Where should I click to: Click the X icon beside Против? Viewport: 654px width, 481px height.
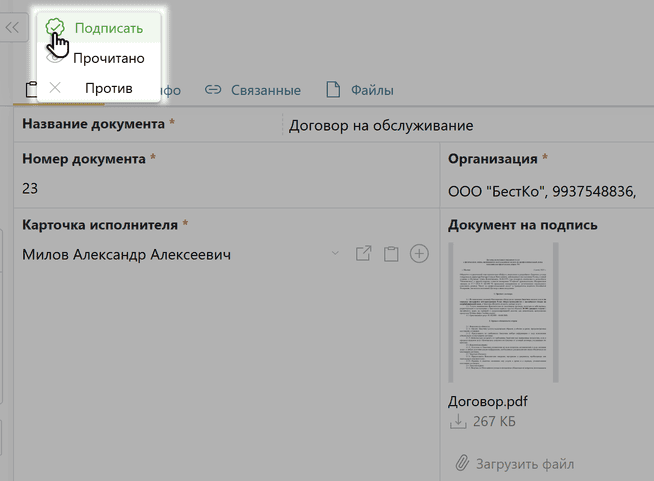pyautogui.click(x=55, y=88)
